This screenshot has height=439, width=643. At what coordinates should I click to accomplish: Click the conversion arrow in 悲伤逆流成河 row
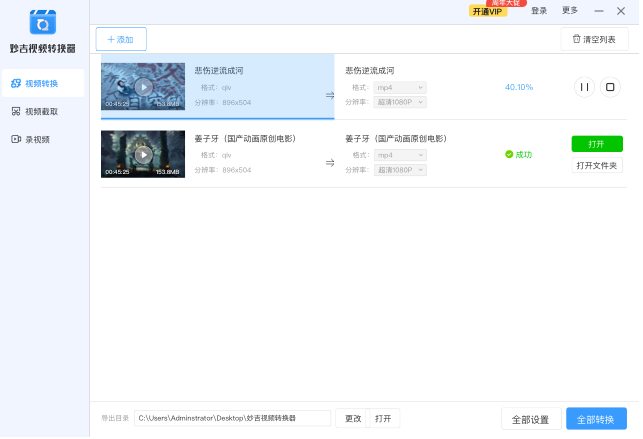click(x=332, y=96)
